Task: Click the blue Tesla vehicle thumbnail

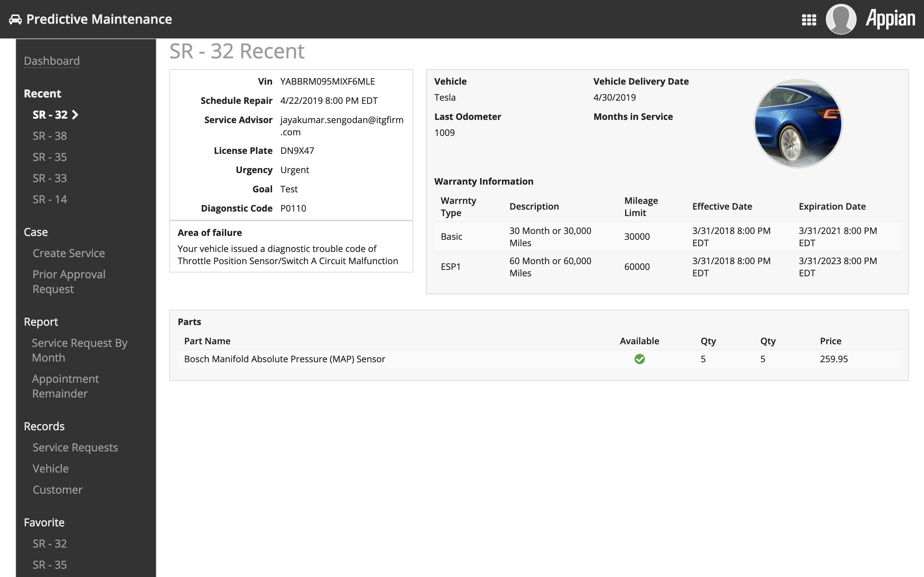Action: pyautogui.click(x=798, y=124)
